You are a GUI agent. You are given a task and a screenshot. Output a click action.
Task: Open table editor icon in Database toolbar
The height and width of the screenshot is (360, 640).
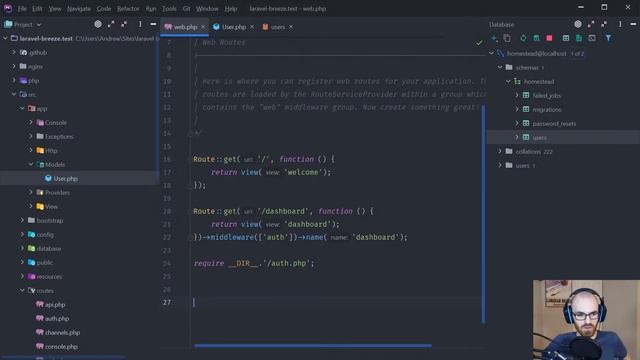coord(566,38)
